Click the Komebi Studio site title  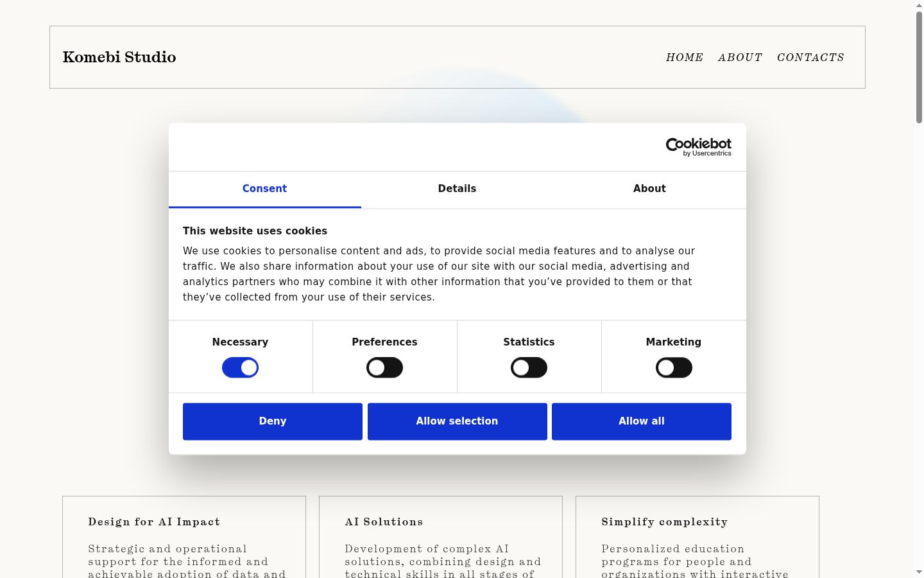119,57
